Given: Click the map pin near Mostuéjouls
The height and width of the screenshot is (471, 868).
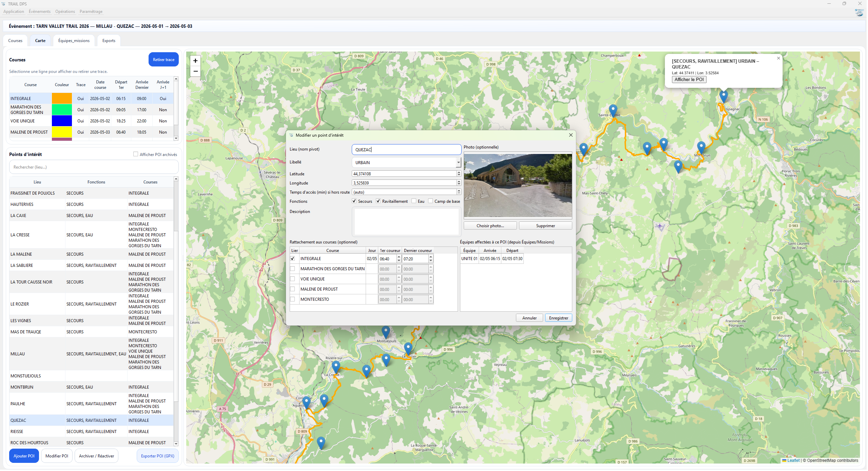Looking at the screenshot, I should pyautogui.click(x=386, y=331).
